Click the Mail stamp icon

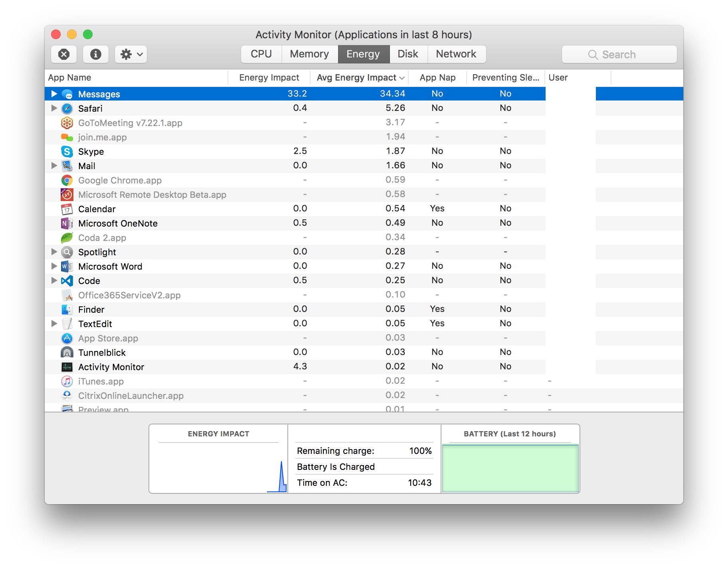coord(67,166)
